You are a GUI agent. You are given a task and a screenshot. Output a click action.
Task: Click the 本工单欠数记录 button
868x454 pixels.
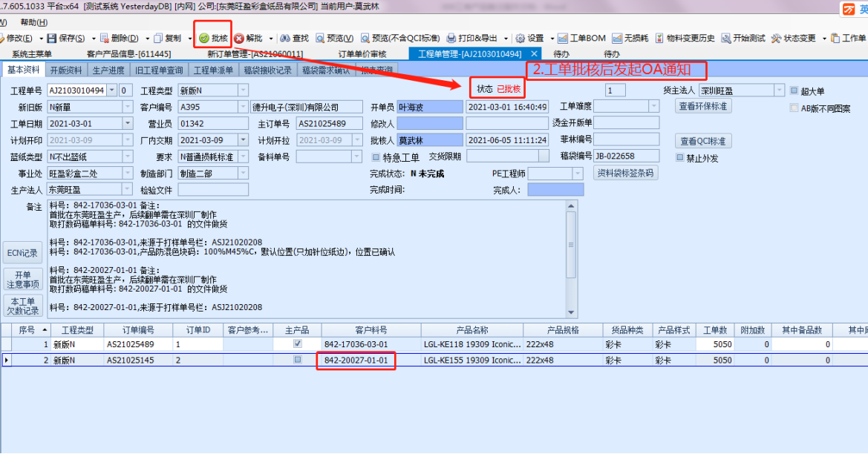(x=23, y=306)
